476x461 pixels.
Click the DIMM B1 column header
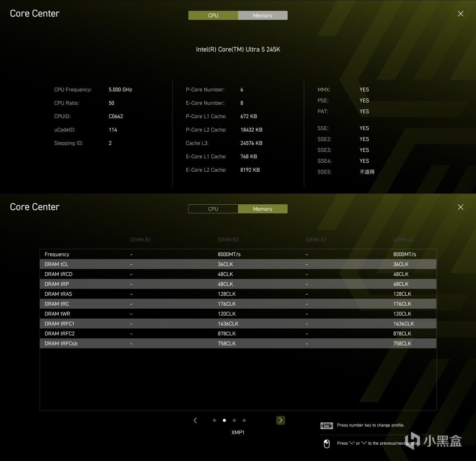coord(141,240)
